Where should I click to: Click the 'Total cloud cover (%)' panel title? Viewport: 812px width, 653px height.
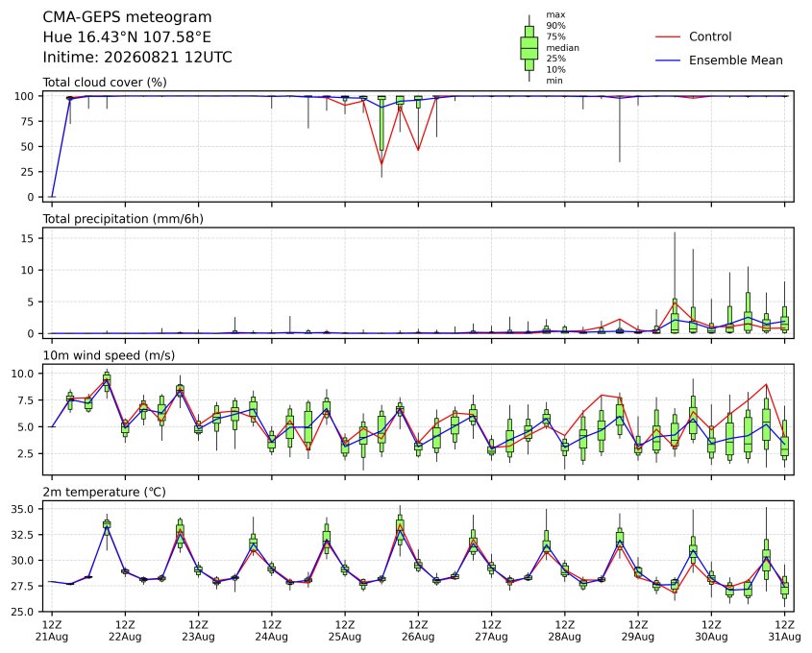pos(105,83)
